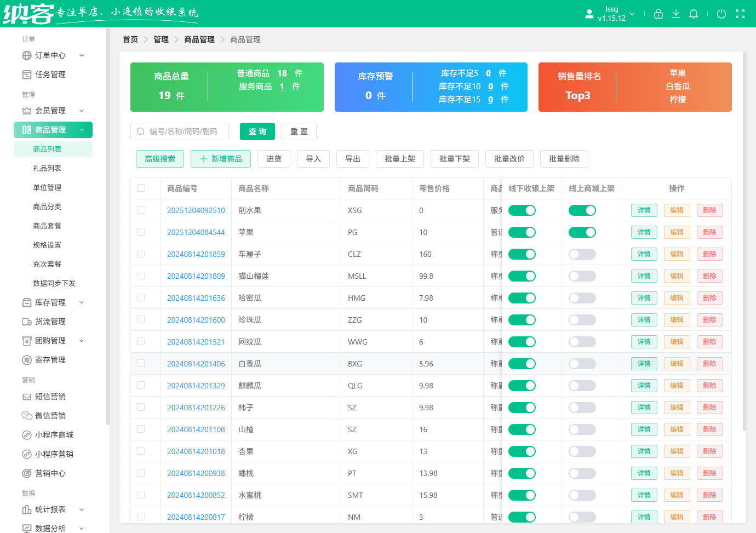Viewport: 756px width, 533px height.
Task: Enable online mall listing for 柠檬
Action: (582, 517)
